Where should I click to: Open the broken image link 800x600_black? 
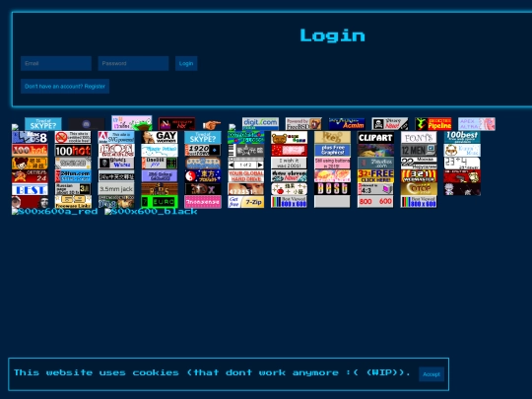[x=151, y=212]
